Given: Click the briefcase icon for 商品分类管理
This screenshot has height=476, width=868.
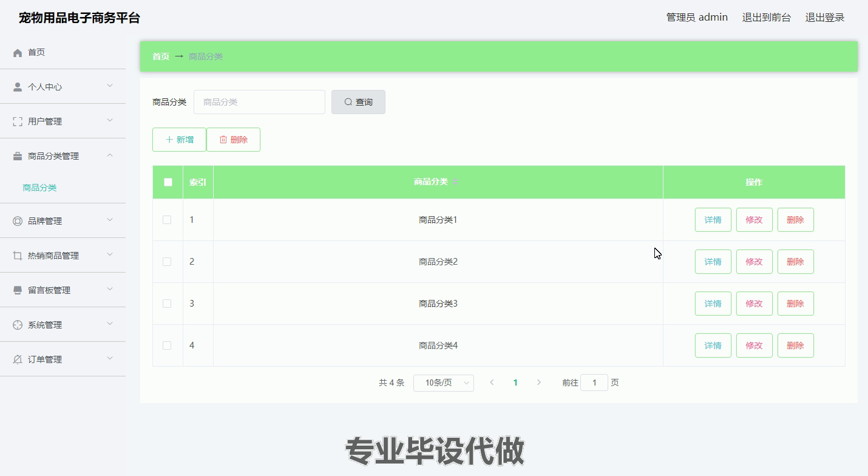Looking at the screenshot, I should [18, 156].
